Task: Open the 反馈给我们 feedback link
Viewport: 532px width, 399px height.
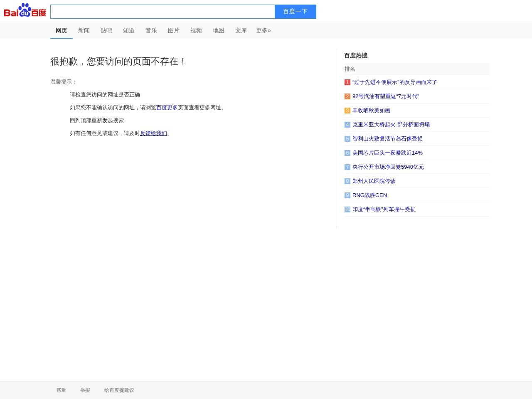Action: pos(153,133)
